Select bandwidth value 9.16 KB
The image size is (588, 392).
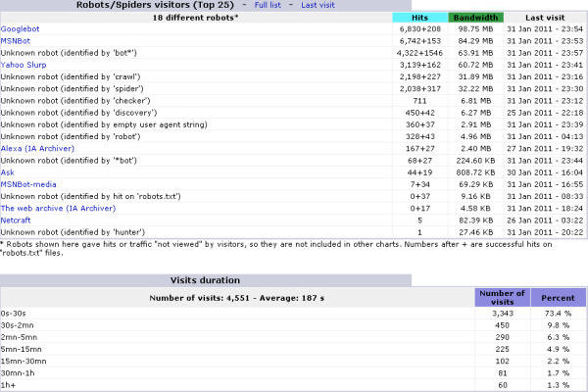tap(475, 196)
